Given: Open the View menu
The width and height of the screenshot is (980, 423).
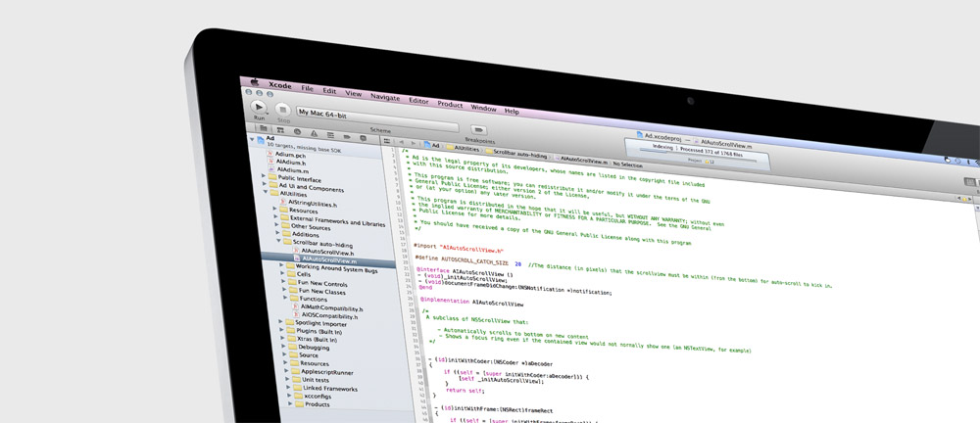Looking at the screenshot, I should (x=354, y=94).
